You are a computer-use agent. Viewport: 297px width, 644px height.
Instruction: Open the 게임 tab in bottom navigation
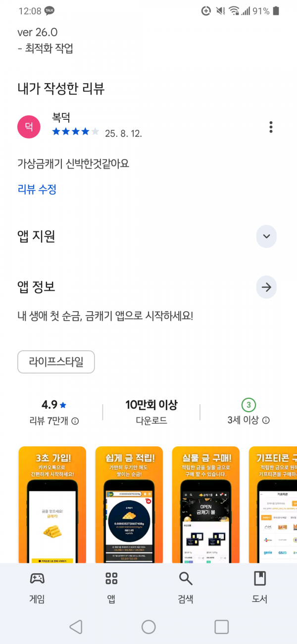coord(37,588)
